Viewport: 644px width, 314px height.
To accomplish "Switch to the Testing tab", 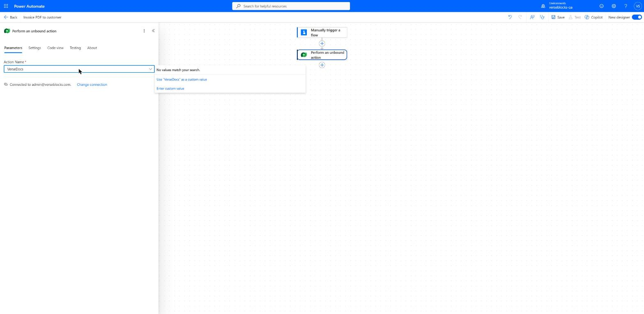I will (x=75, y=48).
